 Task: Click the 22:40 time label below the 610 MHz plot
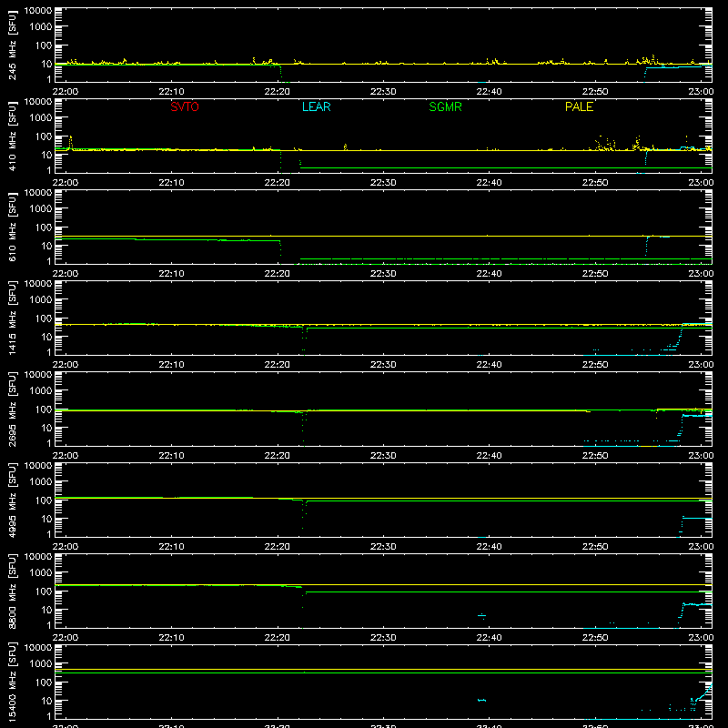point(489,274)
